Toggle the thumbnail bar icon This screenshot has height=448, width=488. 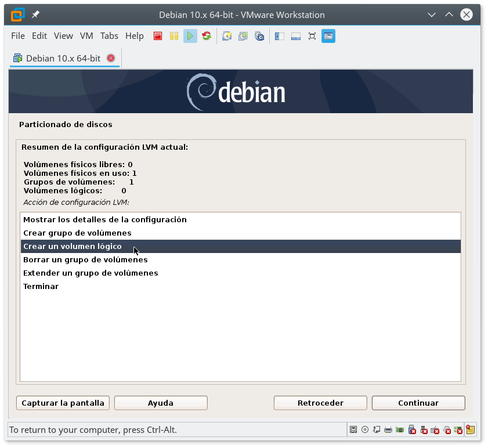tap(296, 36)
